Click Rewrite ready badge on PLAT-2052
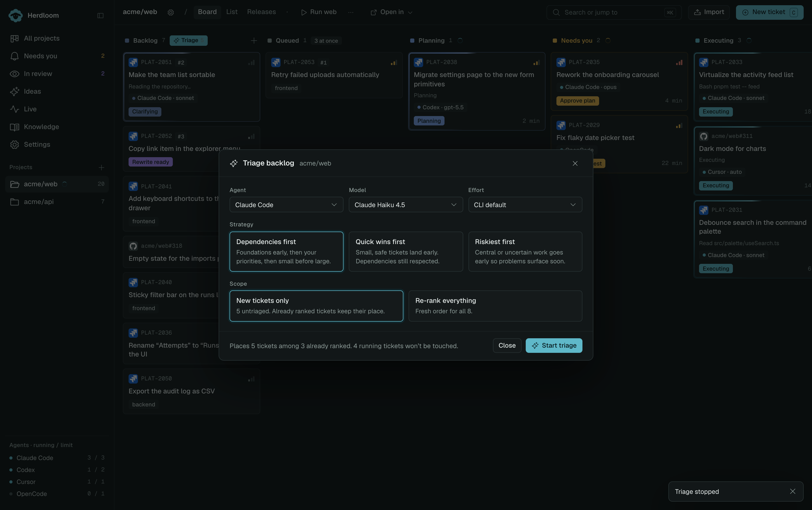Viewport: 812px width, 510px height. click(150, 162)
